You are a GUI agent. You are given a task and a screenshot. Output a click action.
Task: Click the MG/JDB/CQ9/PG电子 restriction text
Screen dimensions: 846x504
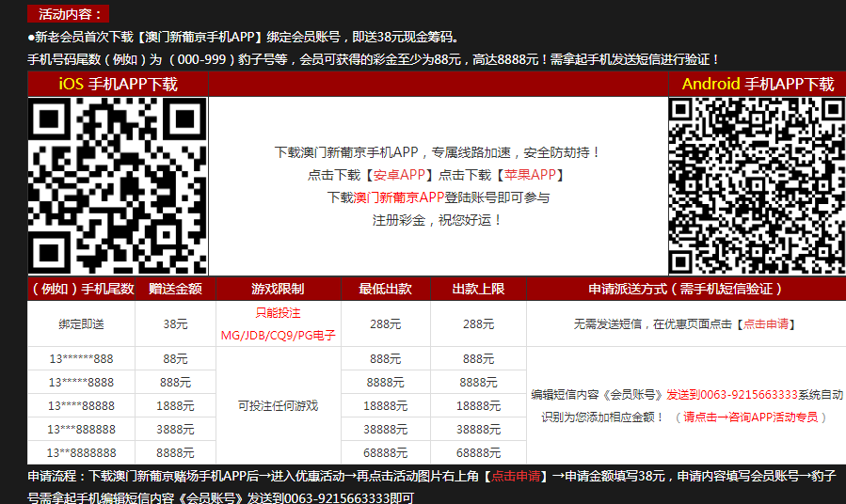278,335
